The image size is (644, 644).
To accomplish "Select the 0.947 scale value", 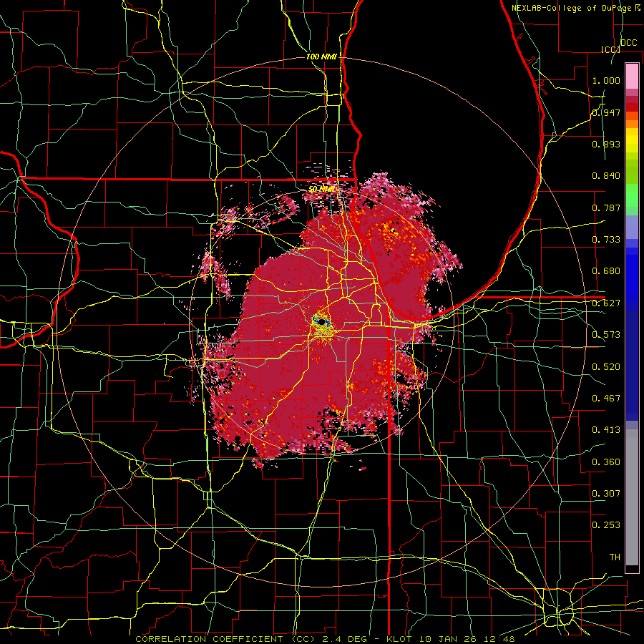I will pos(606,112).
